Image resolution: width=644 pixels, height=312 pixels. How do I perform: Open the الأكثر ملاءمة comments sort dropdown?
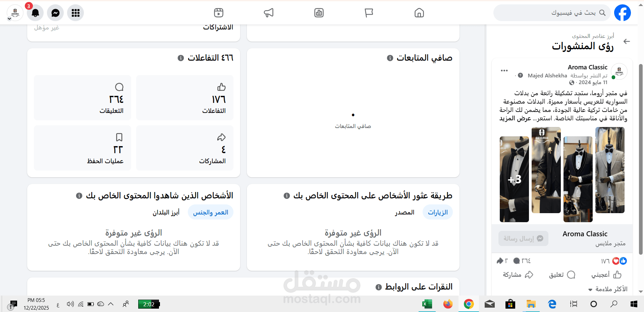pos(608,289)
